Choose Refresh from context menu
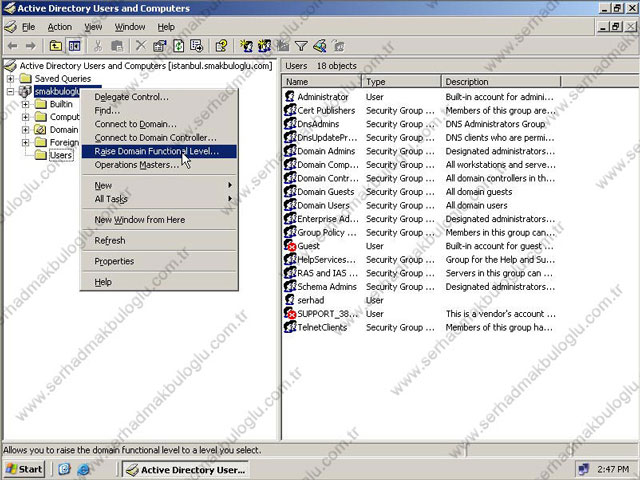The image size is (640, 480). [x=159, y=240]
